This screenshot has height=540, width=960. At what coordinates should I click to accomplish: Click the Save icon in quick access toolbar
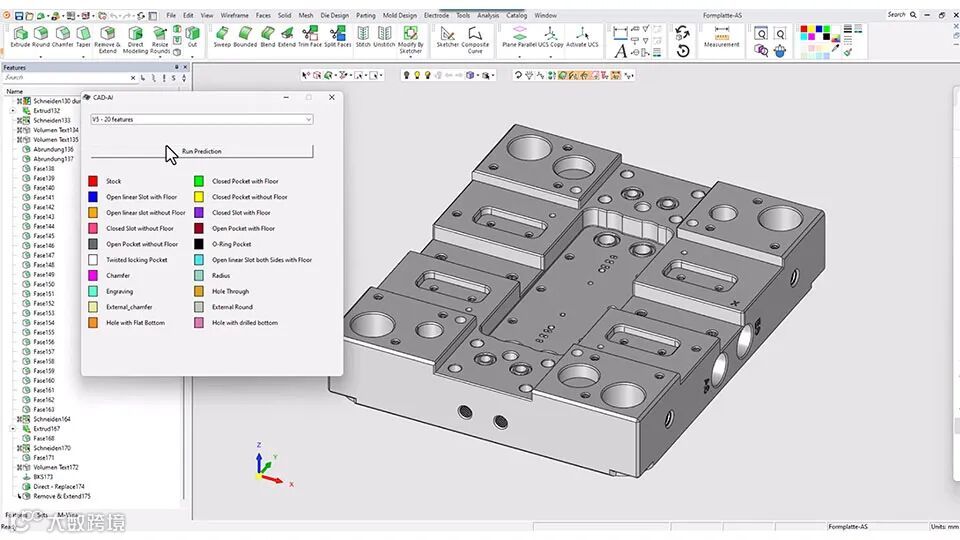[19, 15]
